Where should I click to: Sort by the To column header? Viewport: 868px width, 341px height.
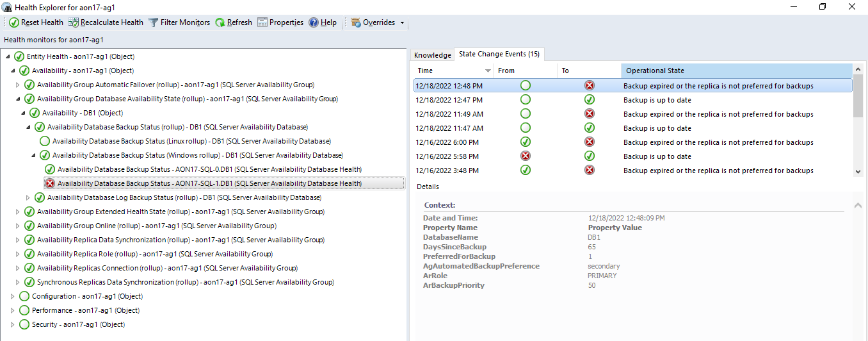[589, 71]
